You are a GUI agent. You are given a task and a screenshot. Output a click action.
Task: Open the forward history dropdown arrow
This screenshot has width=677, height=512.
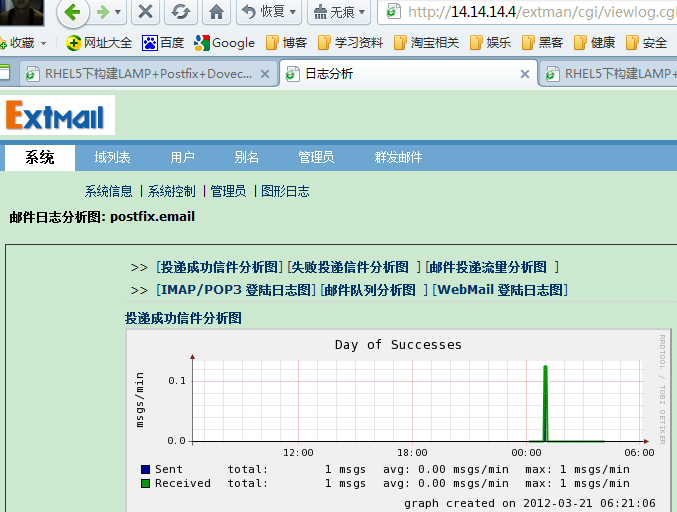tap(118, 12)
